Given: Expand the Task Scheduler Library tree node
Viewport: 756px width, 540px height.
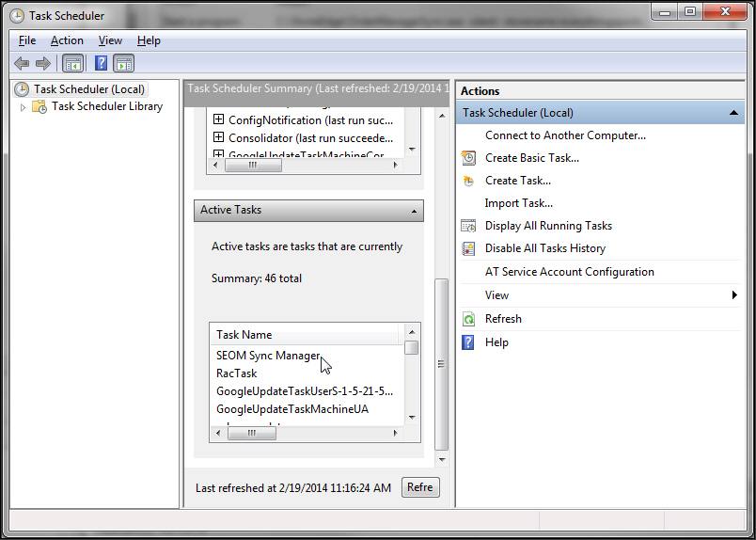Looking at the screenshot, I should pyautogui.click(x=24, y=107).
